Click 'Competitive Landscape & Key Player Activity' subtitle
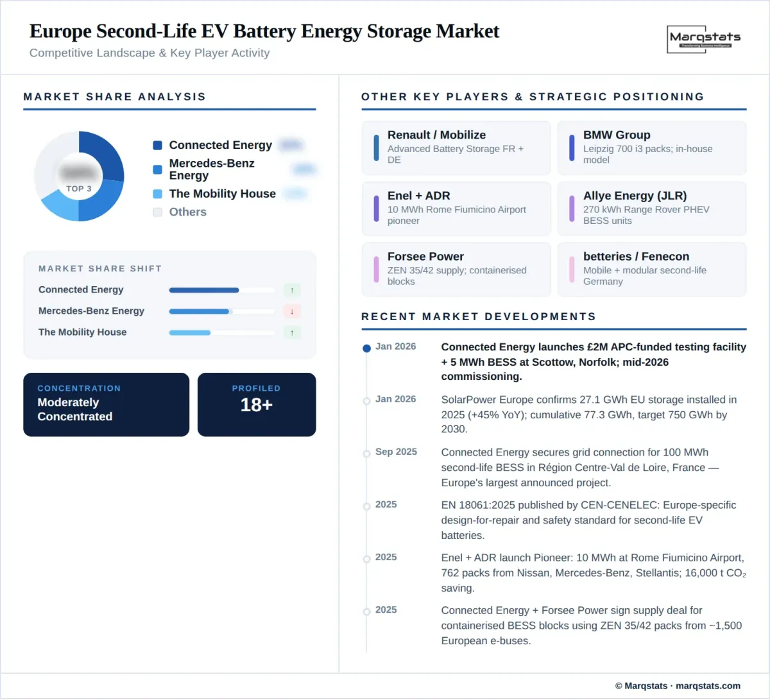This screenshot has width=770, height=700. 150,53
